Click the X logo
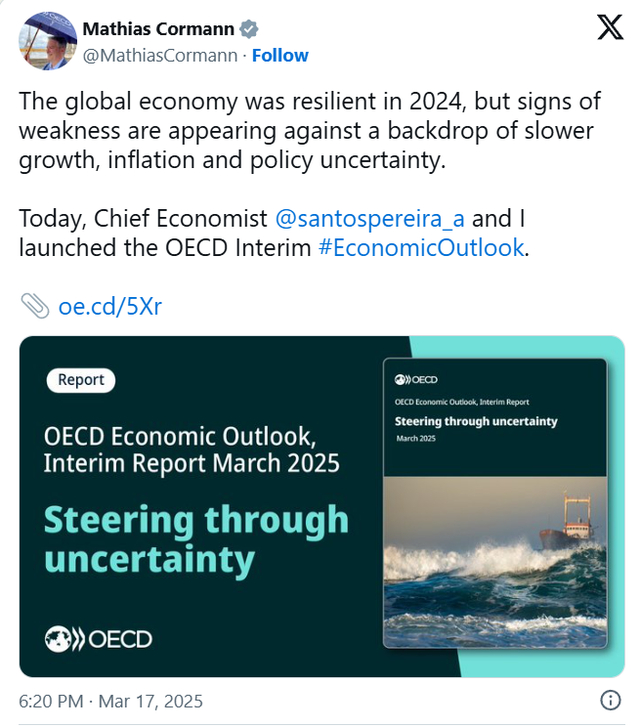Screen dimensions: 640x727 (x=609, y=29)
